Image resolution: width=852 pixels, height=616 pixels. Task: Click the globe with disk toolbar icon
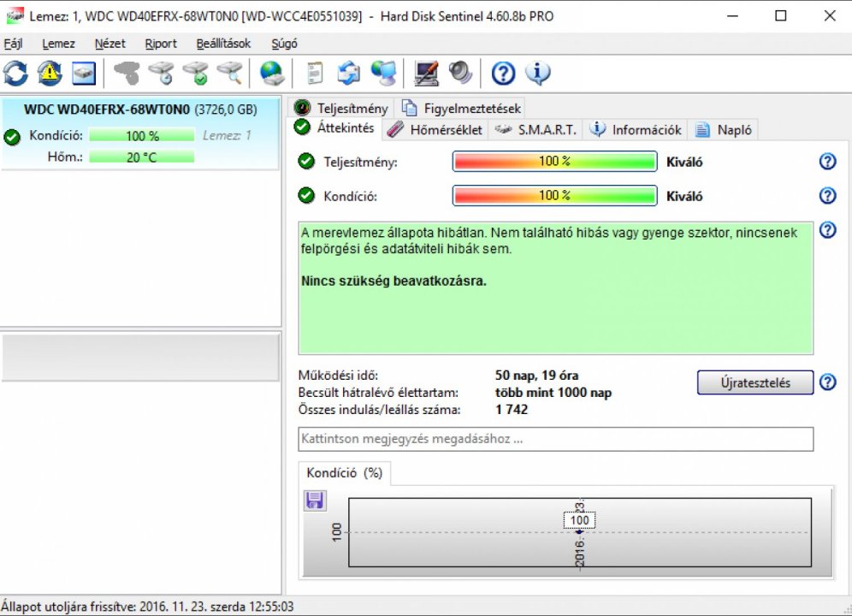(272, 73)
